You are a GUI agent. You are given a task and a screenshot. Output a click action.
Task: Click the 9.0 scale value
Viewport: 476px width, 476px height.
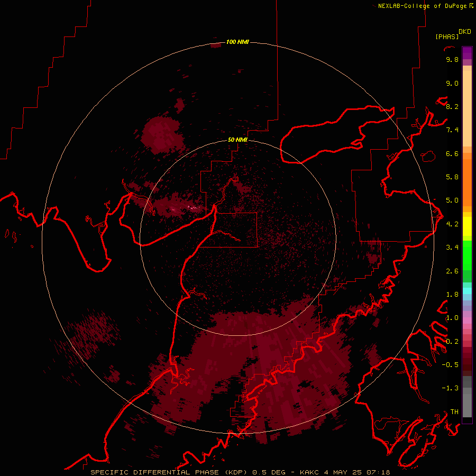pyautogui.click(x=452, y=83)
